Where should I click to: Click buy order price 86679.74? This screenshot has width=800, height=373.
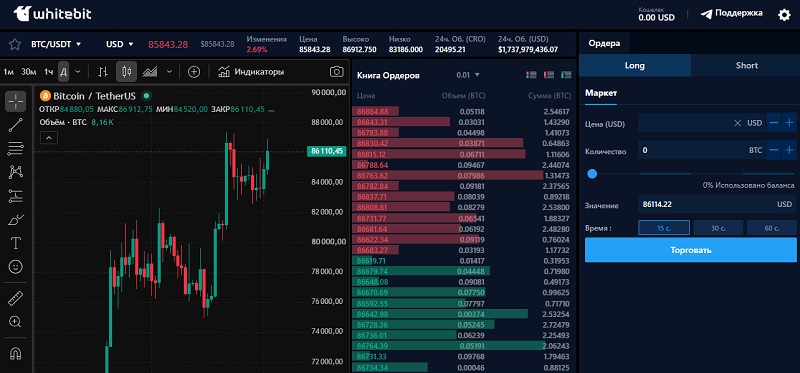[x=372, y=271]
